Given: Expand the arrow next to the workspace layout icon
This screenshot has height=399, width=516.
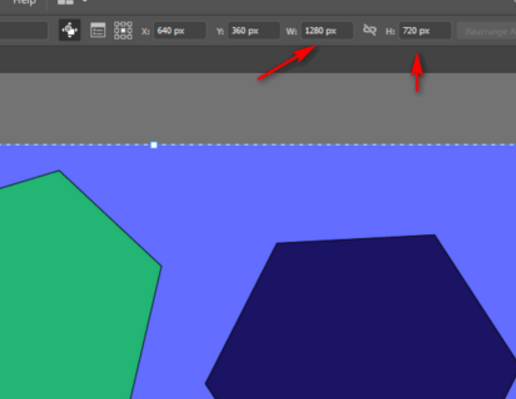Looking at the screenshot, I should [85, 1].
